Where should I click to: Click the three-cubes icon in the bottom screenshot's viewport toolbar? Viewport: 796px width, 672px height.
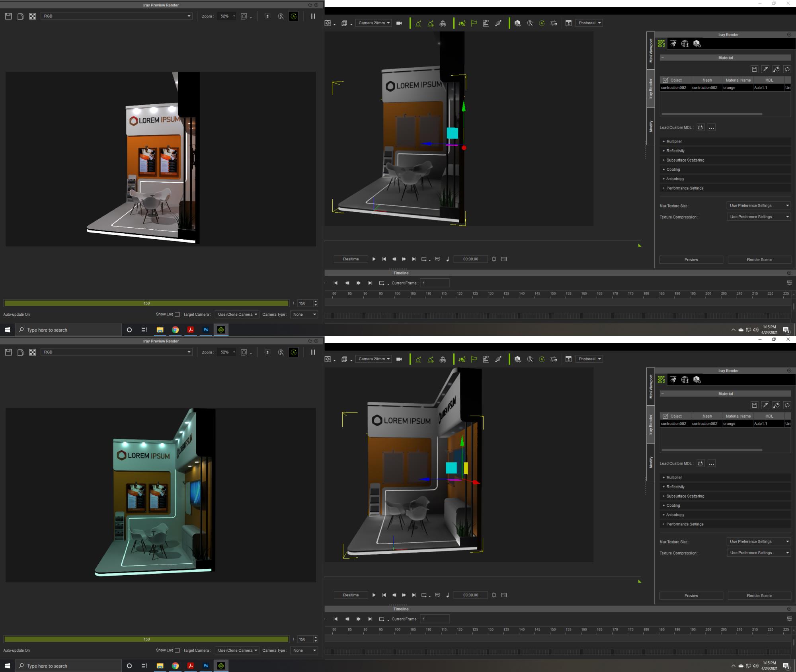pyautogui.click(x=443, y=359)
